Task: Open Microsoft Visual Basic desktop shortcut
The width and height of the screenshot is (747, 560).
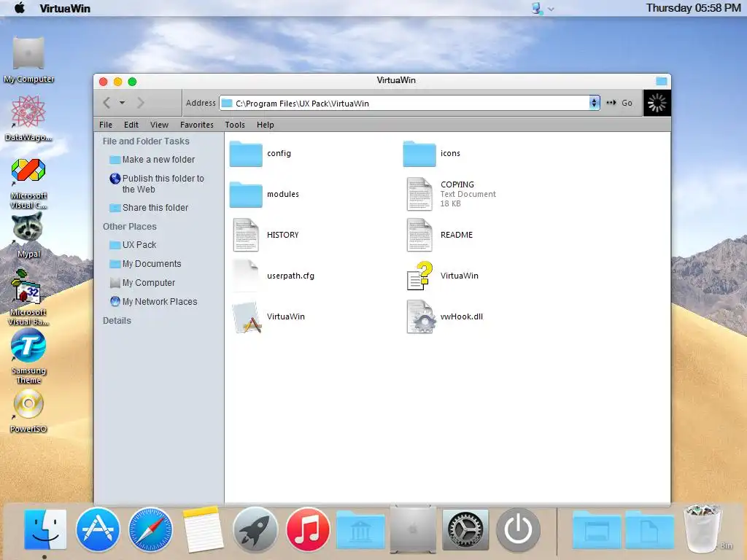Action: pos(28,297)
